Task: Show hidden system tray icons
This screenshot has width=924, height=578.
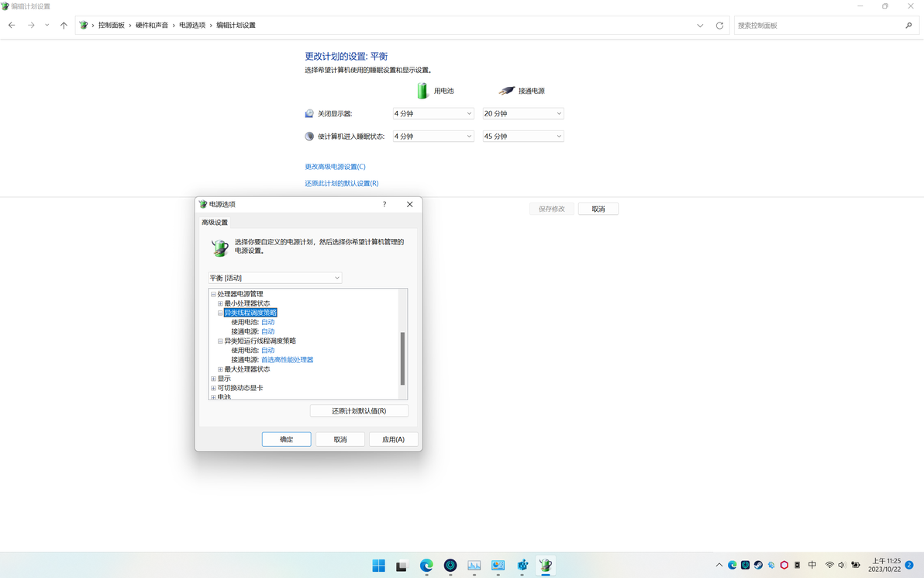Action: 719,565
